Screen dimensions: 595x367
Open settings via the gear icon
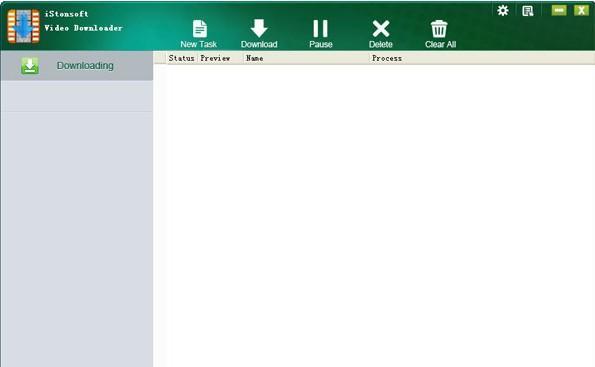tap(503, 10)
